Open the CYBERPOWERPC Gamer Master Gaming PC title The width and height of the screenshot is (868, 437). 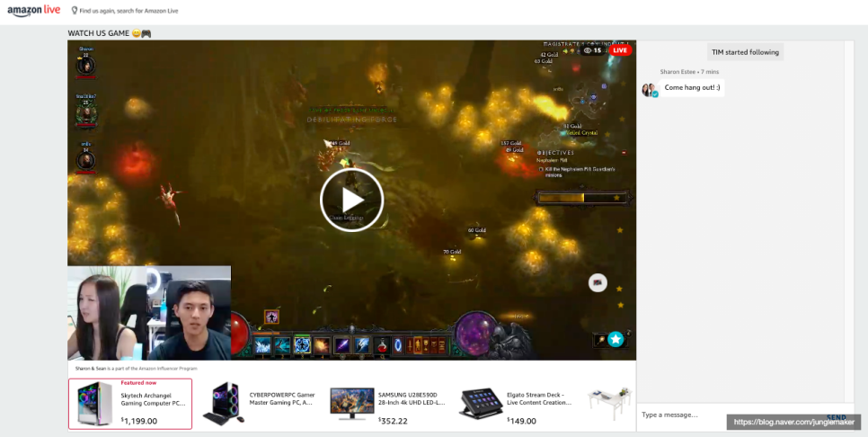[x=282, y=398]
